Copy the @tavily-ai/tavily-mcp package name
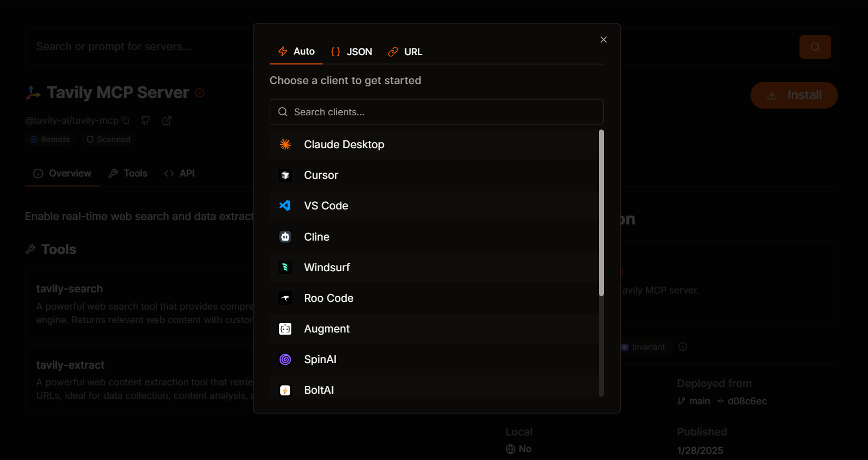 coord(125,120)
